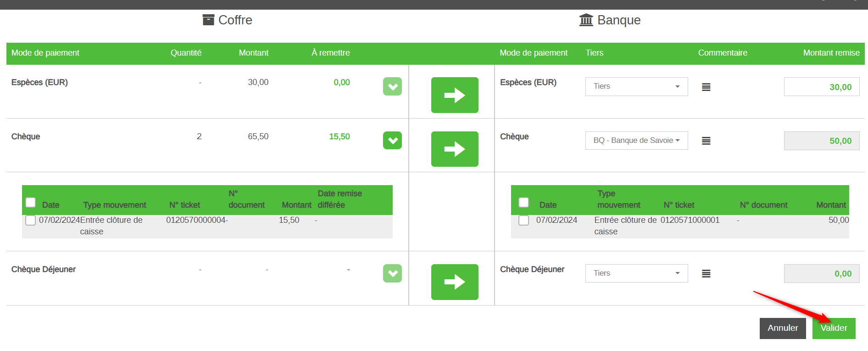The height and width of the screenshot is (351, 868).
Task: Click the Banque building icon
Action: (x=586, y=20)
